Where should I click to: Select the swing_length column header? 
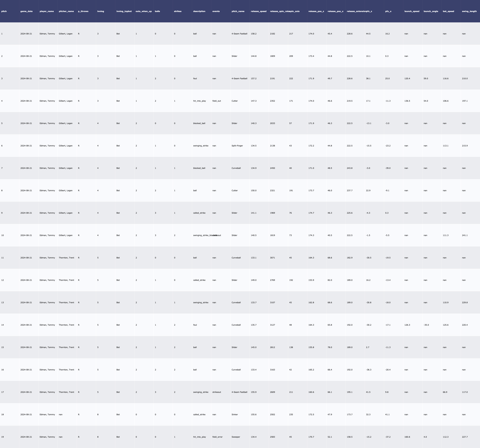(469, 11)
